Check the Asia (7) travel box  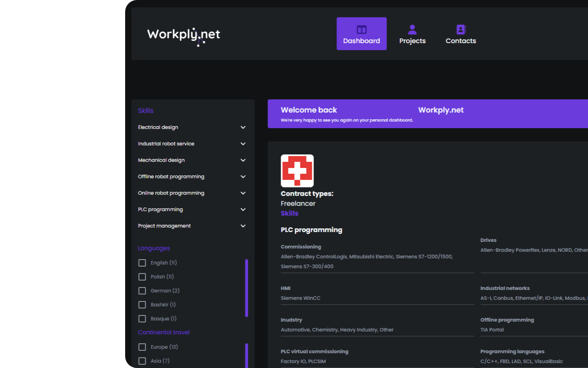coord(142,361)
